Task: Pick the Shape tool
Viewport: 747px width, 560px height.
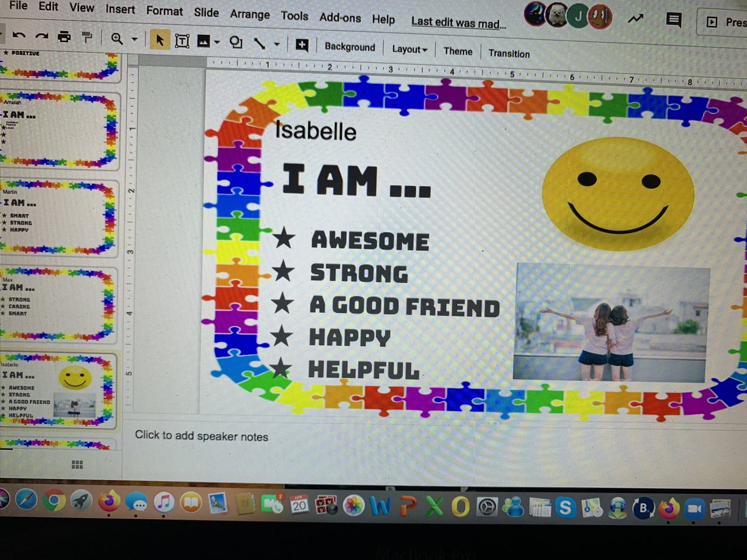Action: coord(236,42)
